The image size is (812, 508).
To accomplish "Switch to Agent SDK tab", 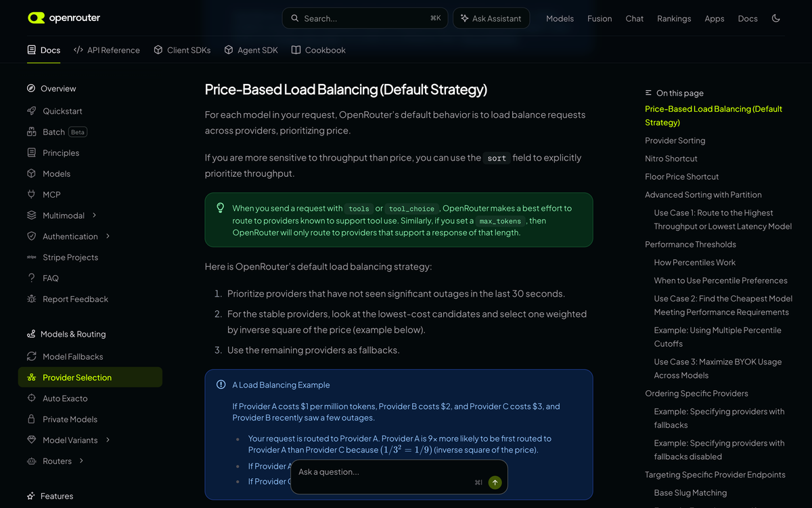I will [x=251, y=50].
